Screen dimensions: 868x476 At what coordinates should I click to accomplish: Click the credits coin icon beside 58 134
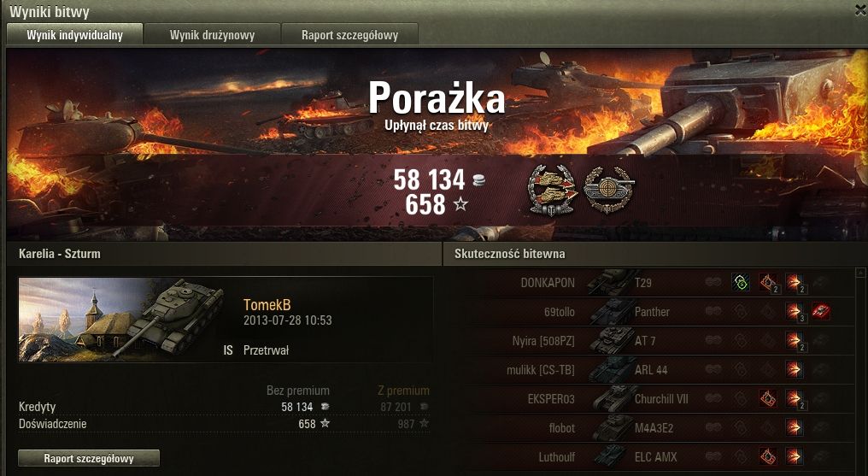[478, 179]
